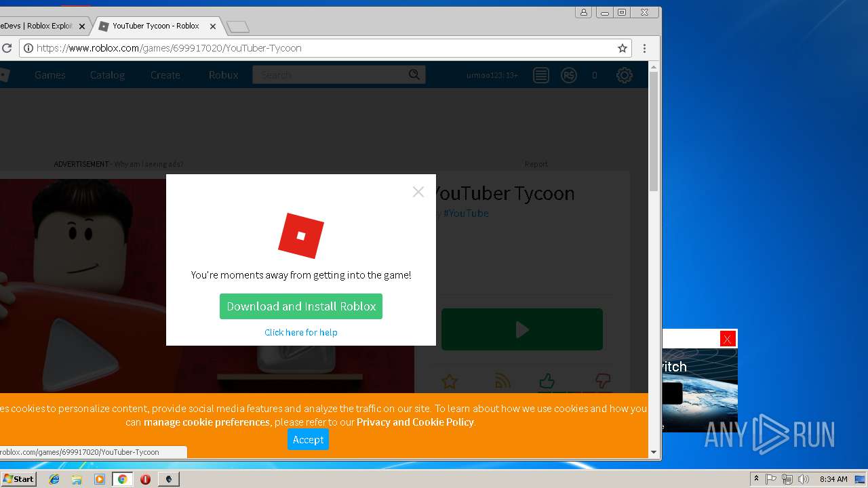
Task: Click the Action Center flag tray icon
Action: click(771, 479)
